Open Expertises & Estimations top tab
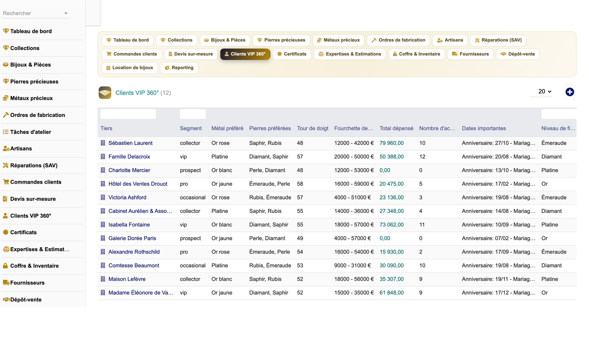 tap(350, 54)
